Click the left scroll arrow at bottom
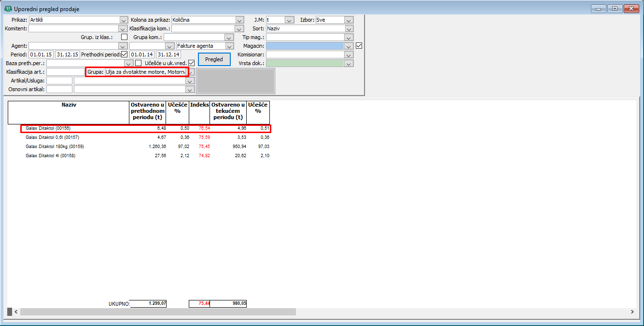 tap(16, 312)
